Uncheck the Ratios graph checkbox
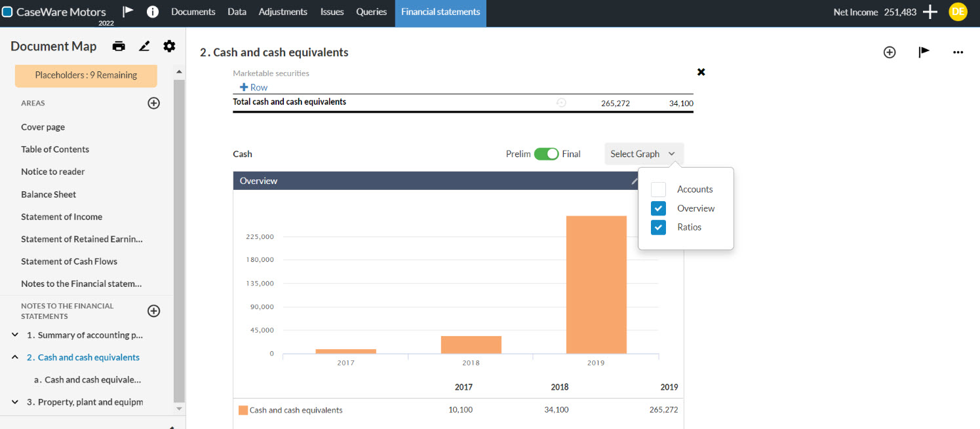Image resolution: width=980 pixels, height=429 pixels. 658,227
